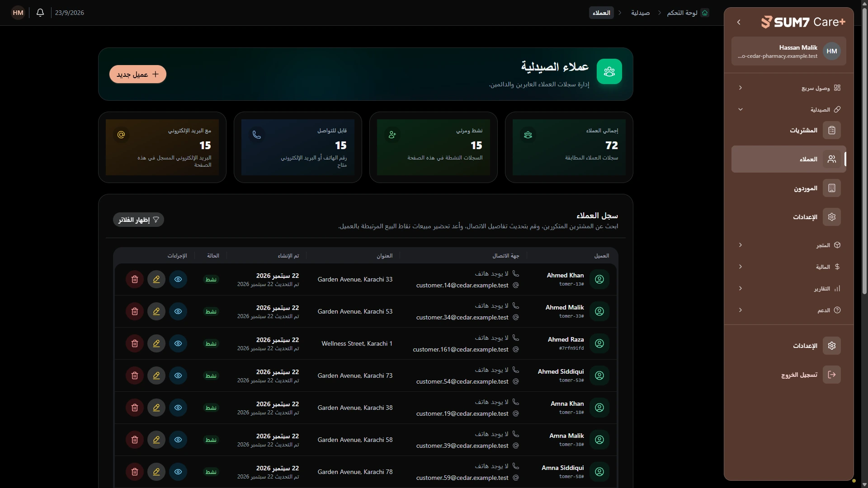The width and height of the screenshot is (868, 488).
Task: View Ahmed Khan details via eye icon
Action: 178,279
